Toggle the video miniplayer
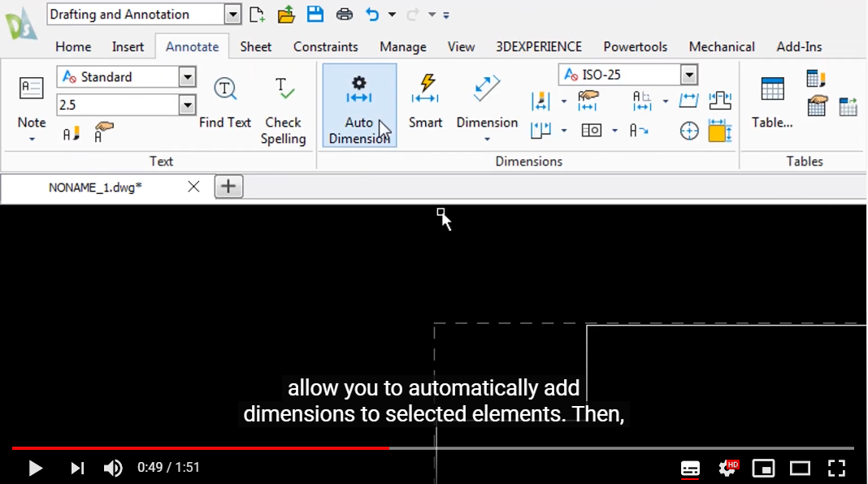 [763, 469]
